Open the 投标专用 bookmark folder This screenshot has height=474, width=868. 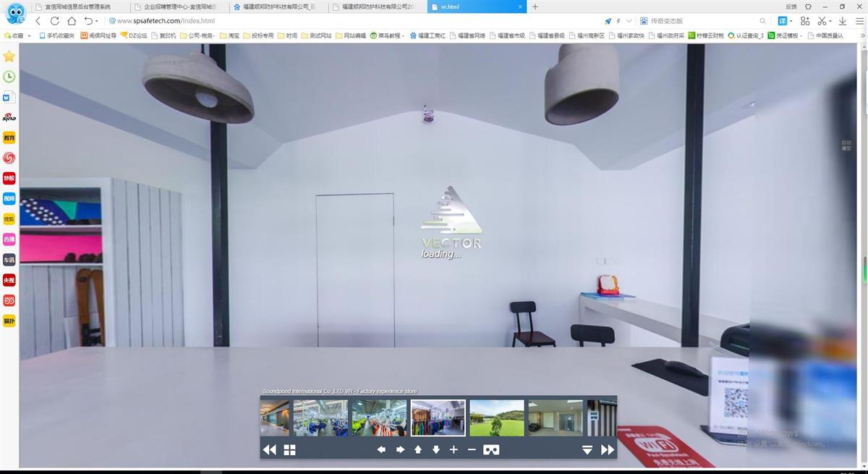pos(258,35)
